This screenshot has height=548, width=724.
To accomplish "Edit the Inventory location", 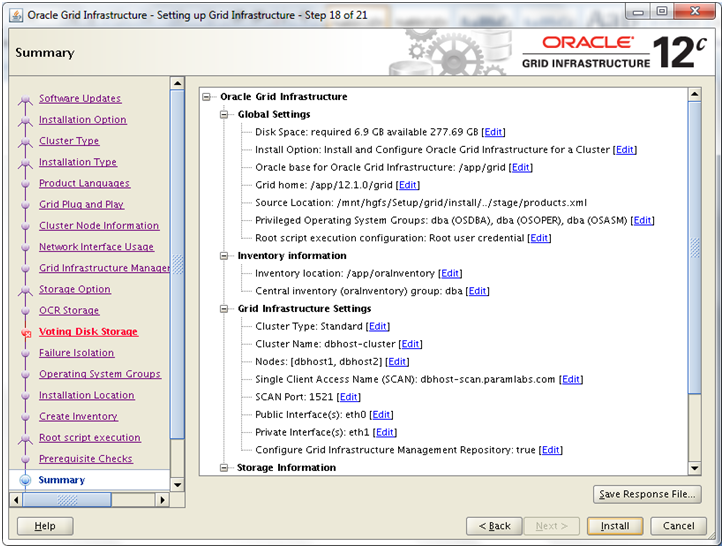I will tap(450, 273).
